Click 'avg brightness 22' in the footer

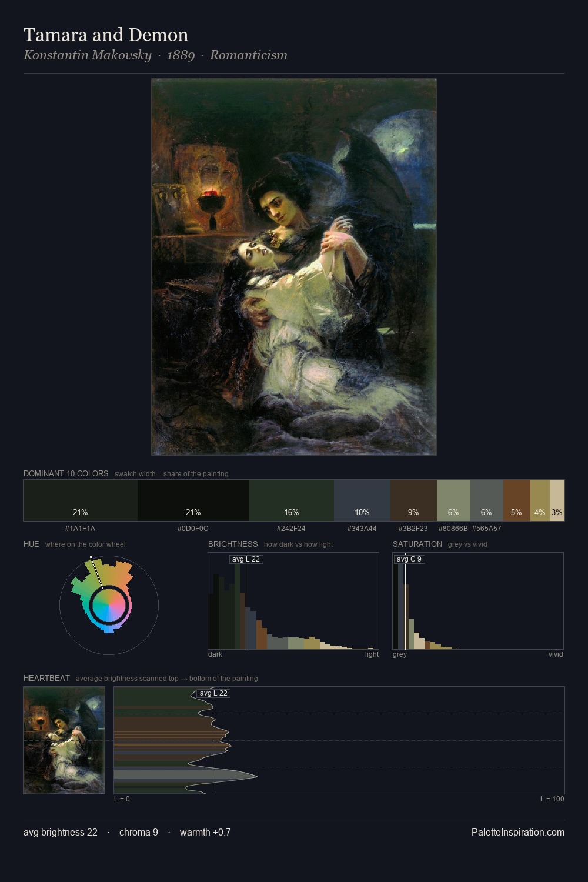[x=61, y=832]
